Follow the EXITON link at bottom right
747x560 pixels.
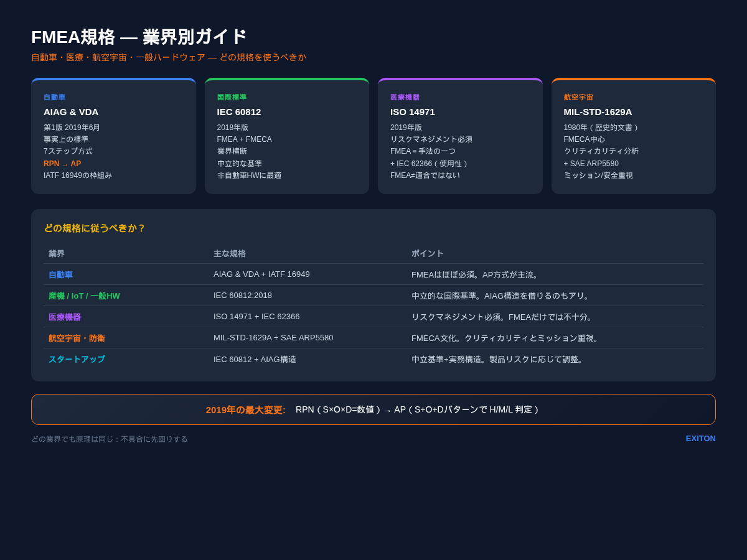pos(700,439)
